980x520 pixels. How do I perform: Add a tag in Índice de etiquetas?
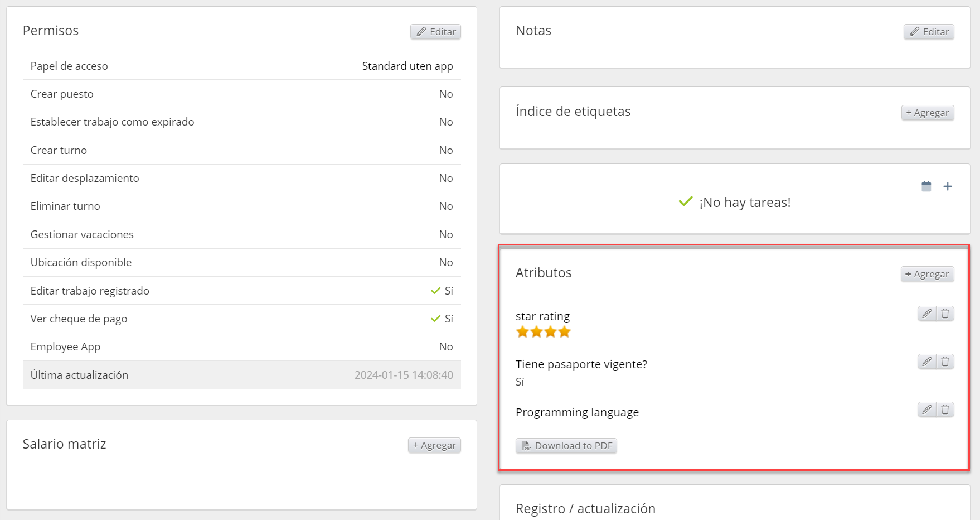tap(928, 113)
